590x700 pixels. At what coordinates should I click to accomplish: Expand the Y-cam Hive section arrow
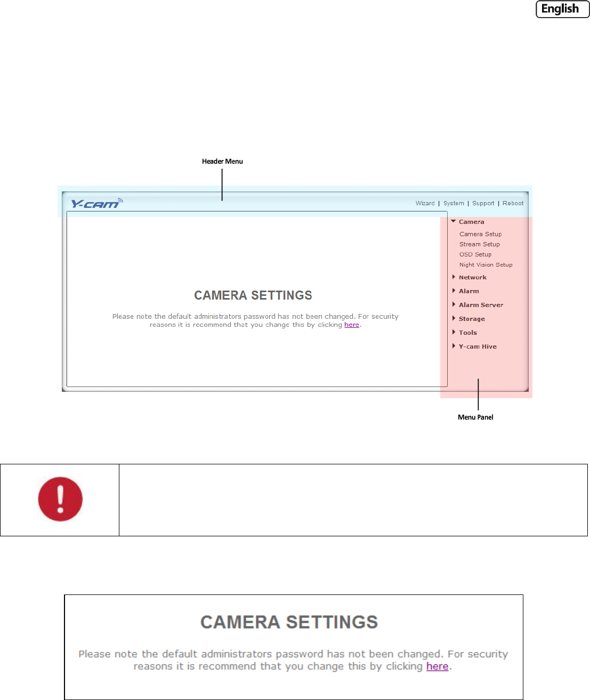point(454,347)
